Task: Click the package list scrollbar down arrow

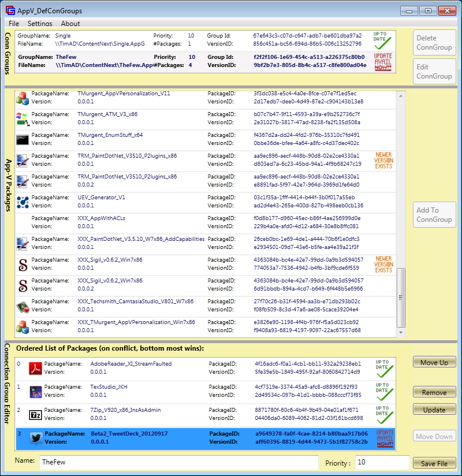Action: (401, 332)
